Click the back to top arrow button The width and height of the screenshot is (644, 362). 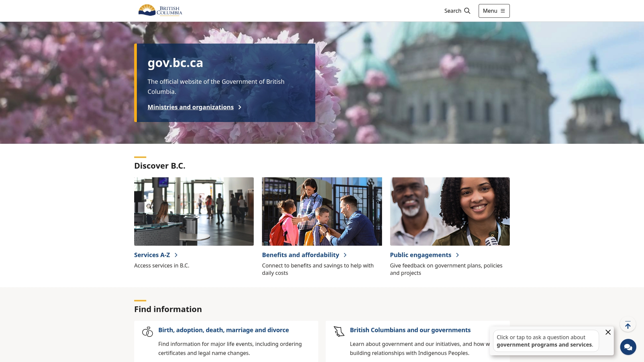tap(628, 325)
